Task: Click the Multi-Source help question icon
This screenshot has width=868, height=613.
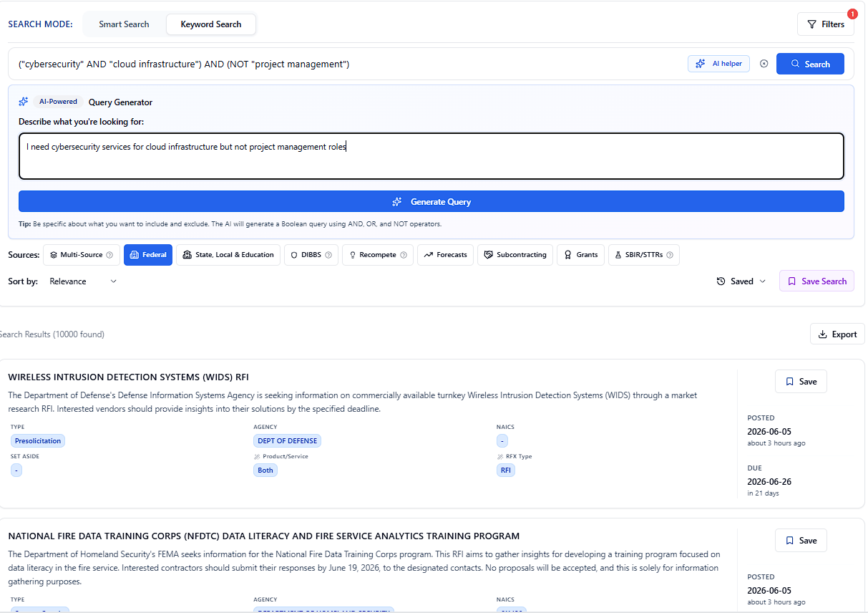Action: tap(109, 255)
